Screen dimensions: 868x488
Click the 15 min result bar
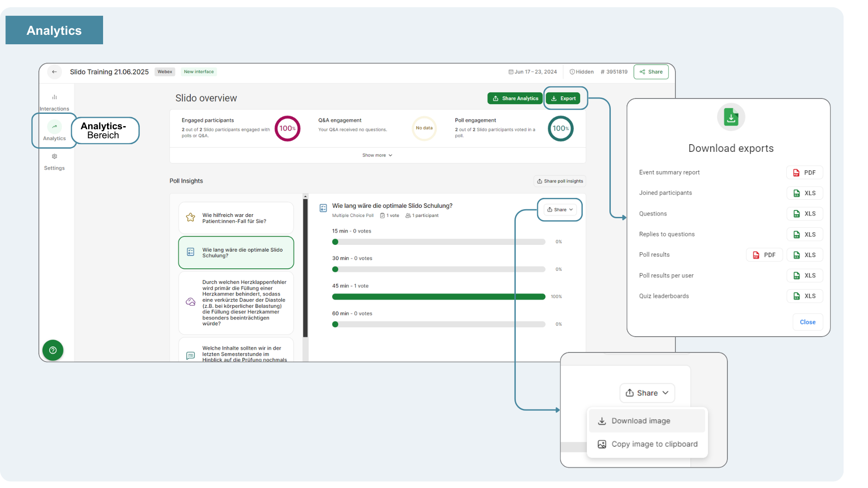[439, 242]
